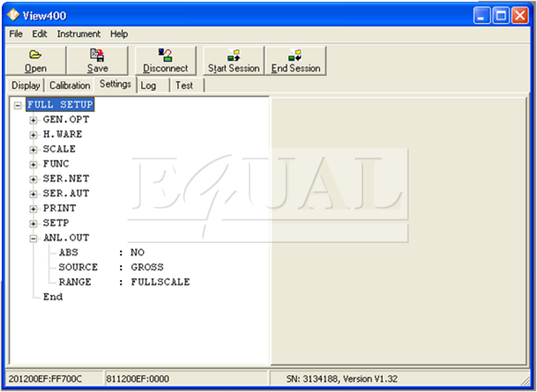The width and height of the screenshot is (537, 392).
Task: Open the Instrument menu
Action: (x=79, y=34)
